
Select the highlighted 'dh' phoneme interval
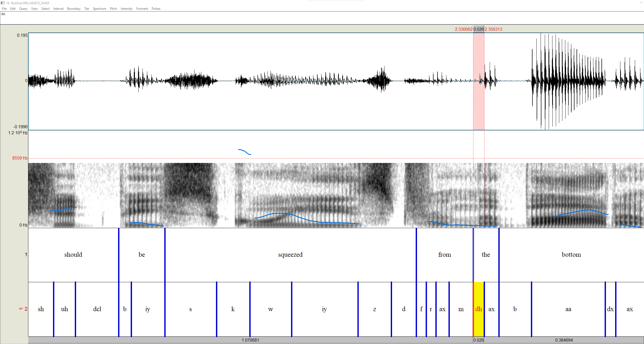coord(478,309)
